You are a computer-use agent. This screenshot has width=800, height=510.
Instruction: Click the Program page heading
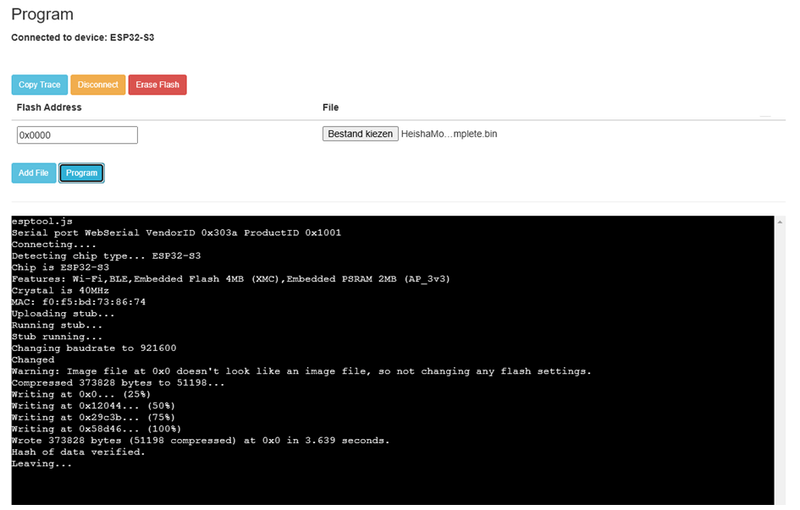(x=42, y=14)
